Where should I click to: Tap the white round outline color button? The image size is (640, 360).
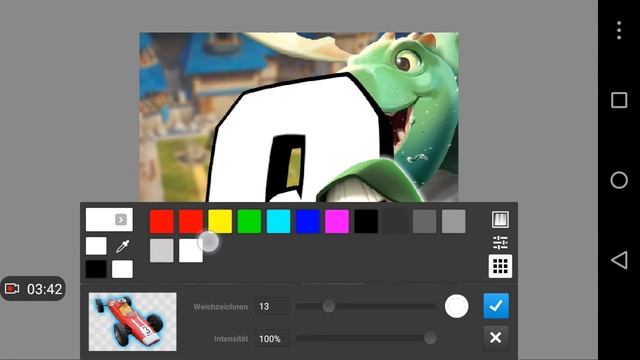click(x=456, y=306)
